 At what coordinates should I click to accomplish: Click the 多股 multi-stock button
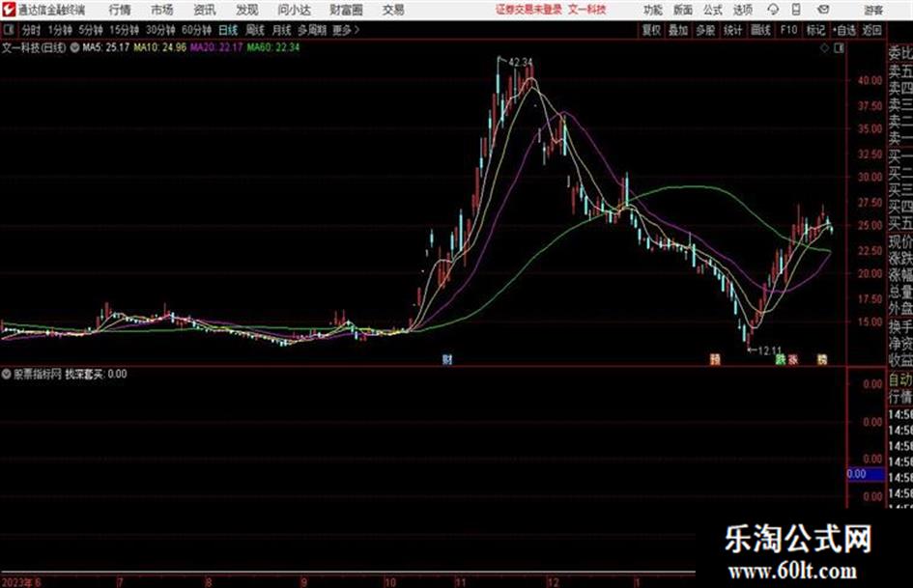click(705, 30)
